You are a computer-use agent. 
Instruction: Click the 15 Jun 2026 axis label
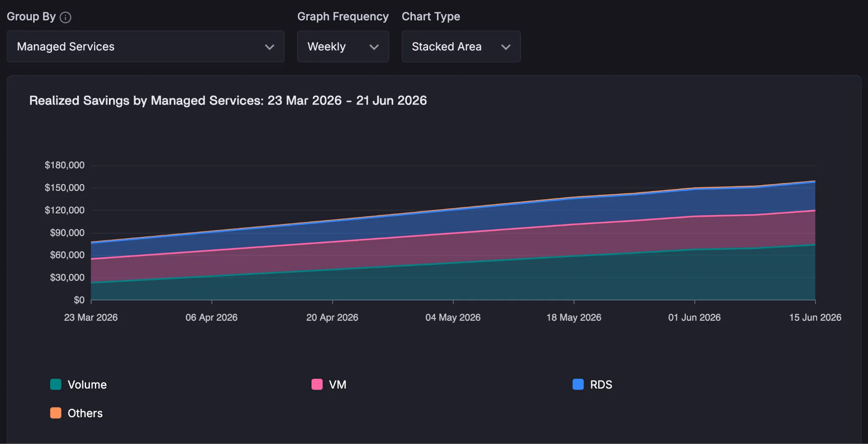click(815, 317)
